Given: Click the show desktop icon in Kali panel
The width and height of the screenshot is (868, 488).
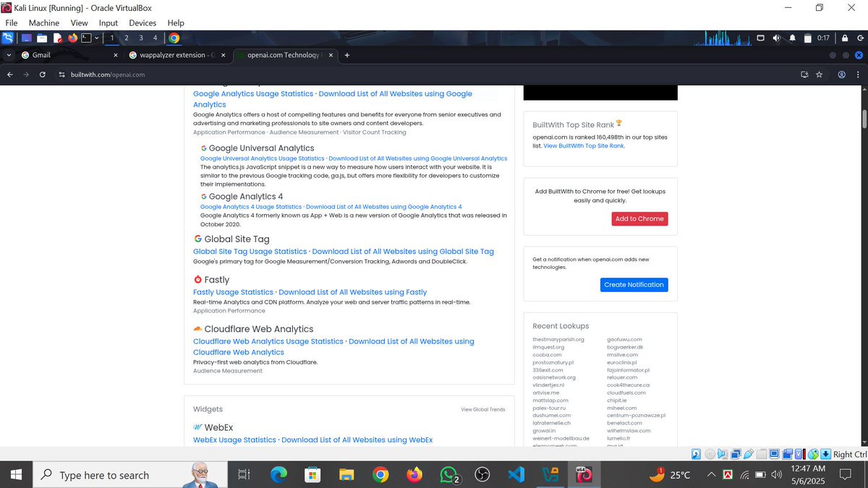Looking at the screenshot, I should coord(27,38).
